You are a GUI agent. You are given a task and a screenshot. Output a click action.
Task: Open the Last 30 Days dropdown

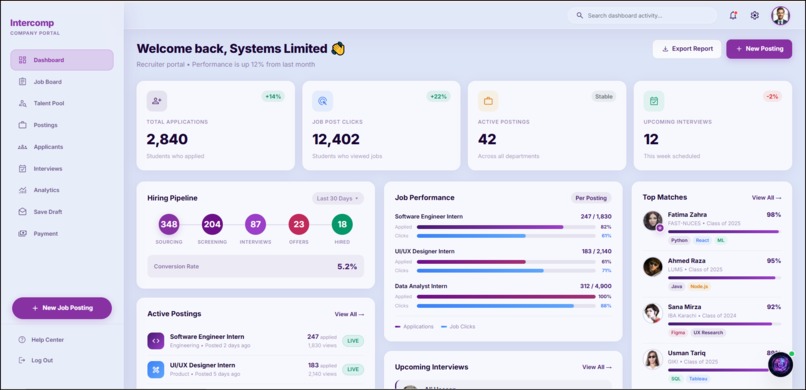(x=338, y=198)
